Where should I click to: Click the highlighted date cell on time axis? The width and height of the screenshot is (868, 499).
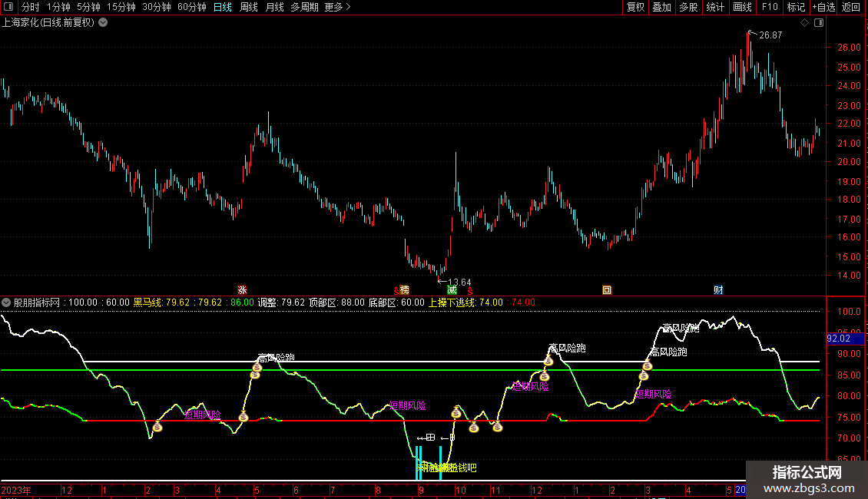[740, 490]
